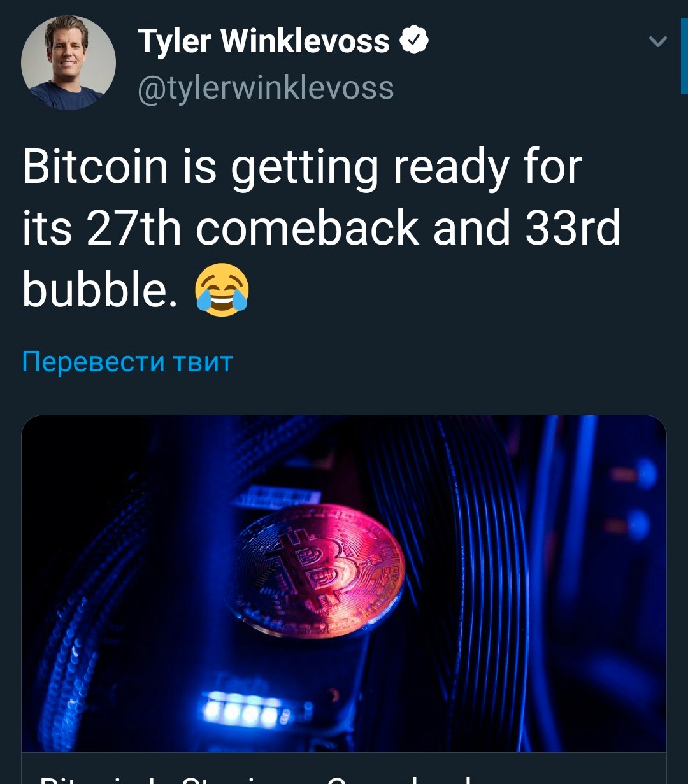Expand the tweet options chevron
688x784 pixels.
[657, 42]
